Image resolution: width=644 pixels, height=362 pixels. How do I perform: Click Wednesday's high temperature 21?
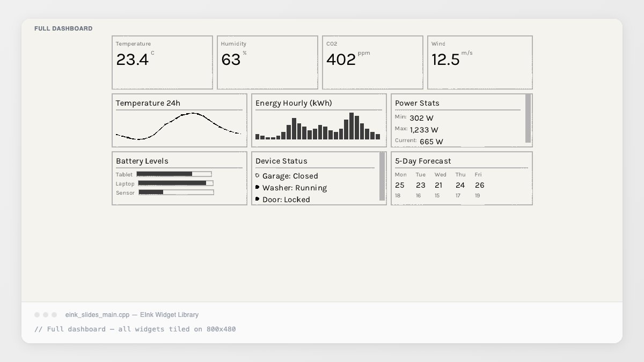point(439,185)
